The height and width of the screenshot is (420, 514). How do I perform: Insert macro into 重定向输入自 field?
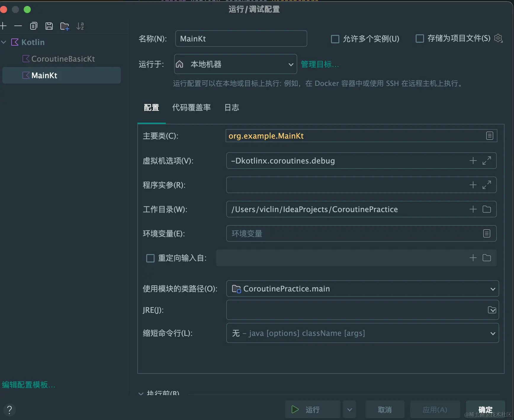[x=473, y=258]
